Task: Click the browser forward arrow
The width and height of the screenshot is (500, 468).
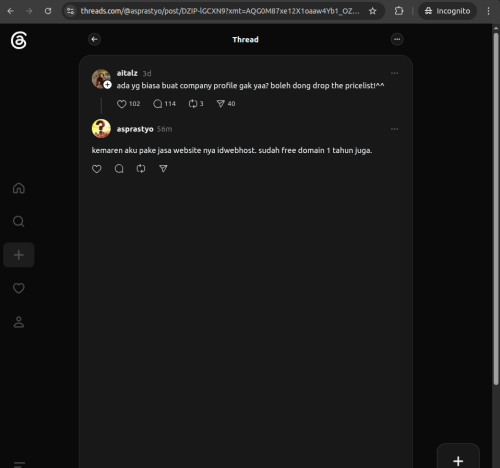Action: tap(29, 11)
